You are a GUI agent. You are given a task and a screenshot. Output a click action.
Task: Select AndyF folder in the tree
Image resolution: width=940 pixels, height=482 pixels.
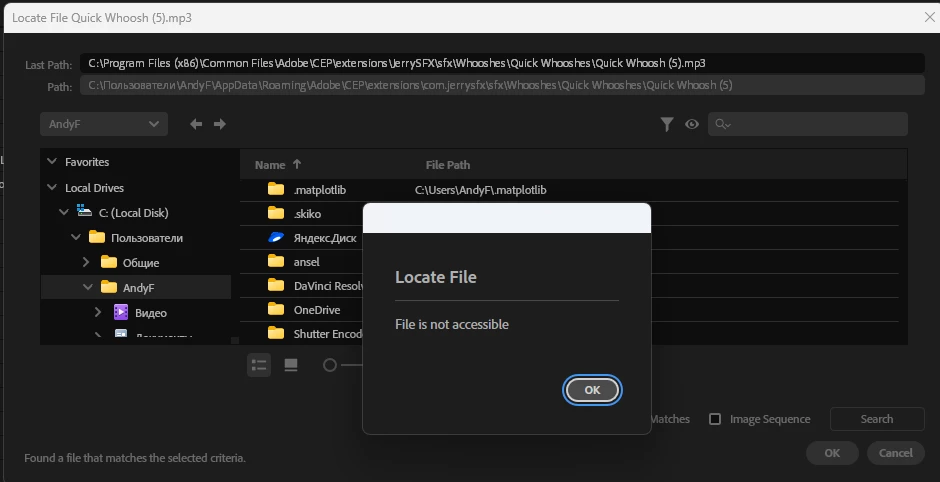click(138, 288)
